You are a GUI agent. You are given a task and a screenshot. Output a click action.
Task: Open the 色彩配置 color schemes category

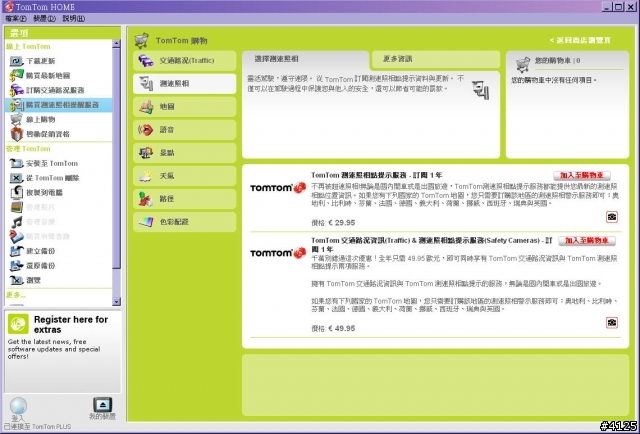[x=184, y=222]
